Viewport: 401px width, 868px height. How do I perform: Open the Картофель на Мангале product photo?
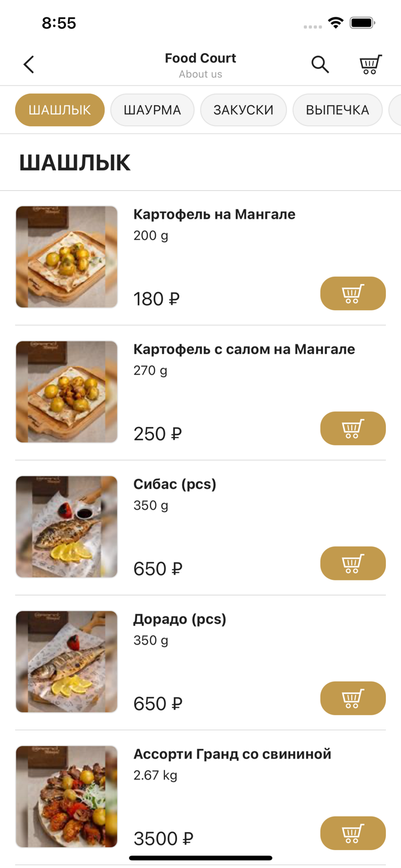coord(66,256)
